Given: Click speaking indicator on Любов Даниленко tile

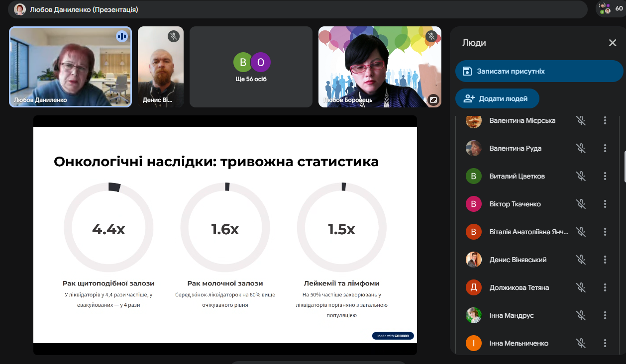Looking at the screenshot, I should coord(122,36).
